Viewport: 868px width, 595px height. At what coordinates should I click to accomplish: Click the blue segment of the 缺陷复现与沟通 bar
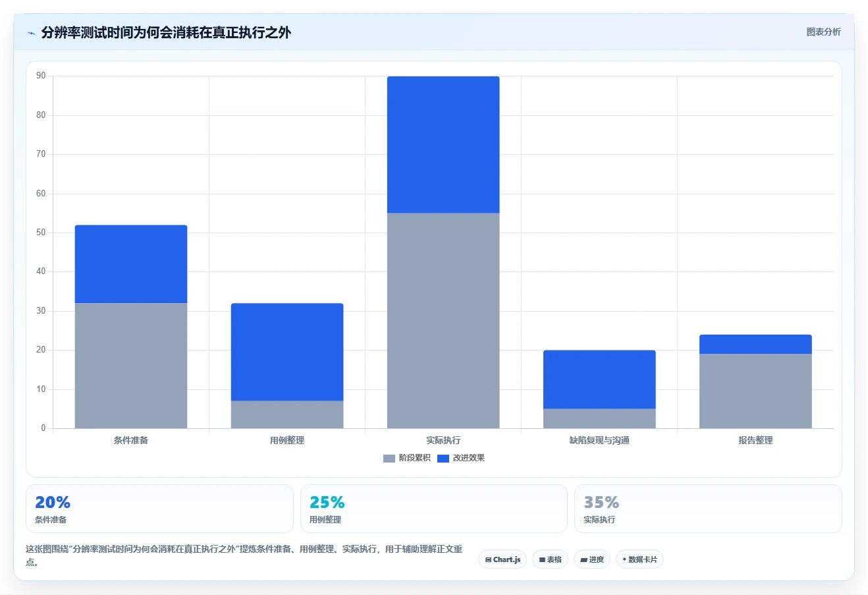pyautogui.click(x=599, y=380)
